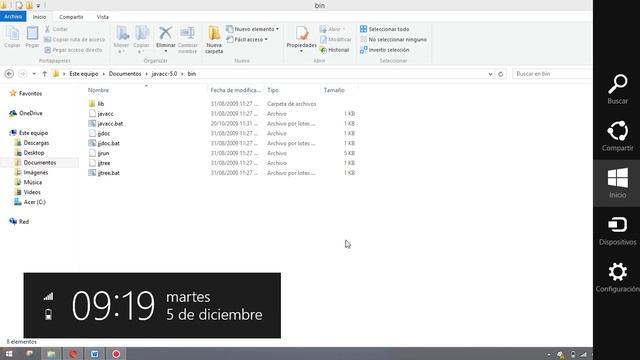The width and height of the screenshot is (640, 360).
Task: Click the Copiar a ribbon button
Action: pyautogui.click(x=141, y=40)
